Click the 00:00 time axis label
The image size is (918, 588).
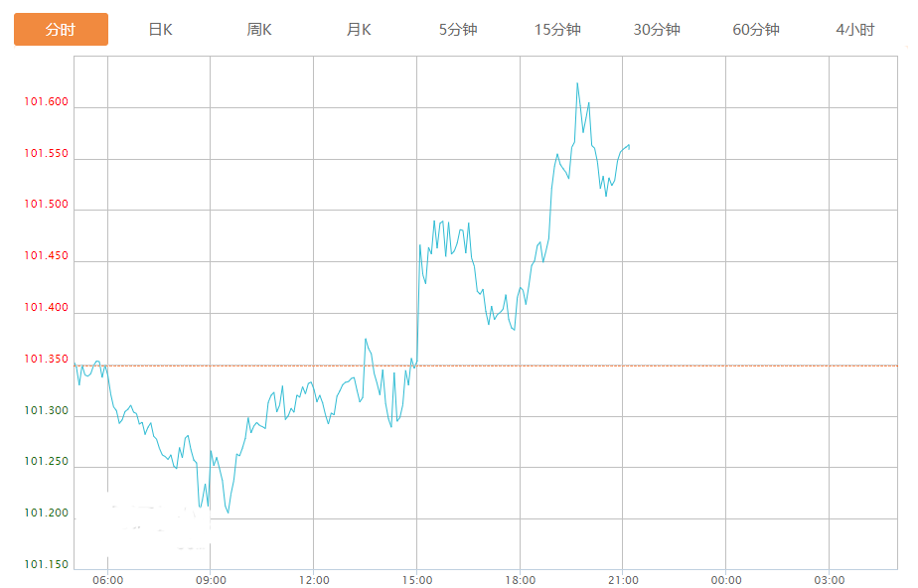pyautogui.click(x=726, y=580)
